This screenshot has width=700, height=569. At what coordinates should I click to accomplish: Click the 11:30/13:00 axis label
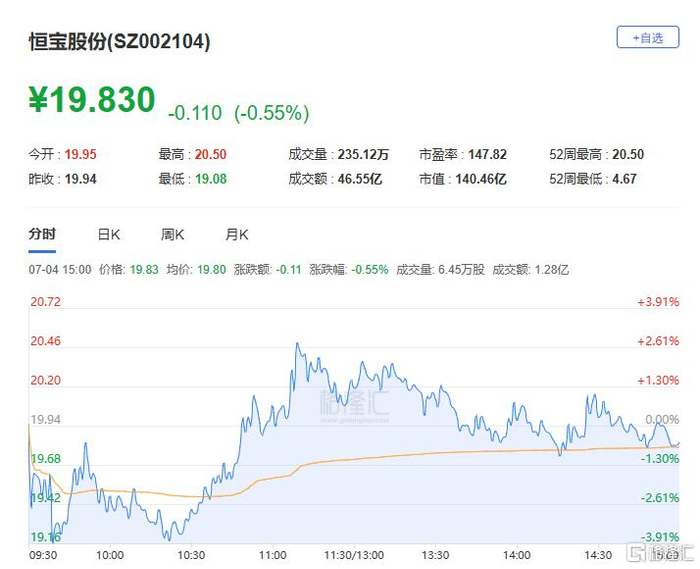[354, 555]
